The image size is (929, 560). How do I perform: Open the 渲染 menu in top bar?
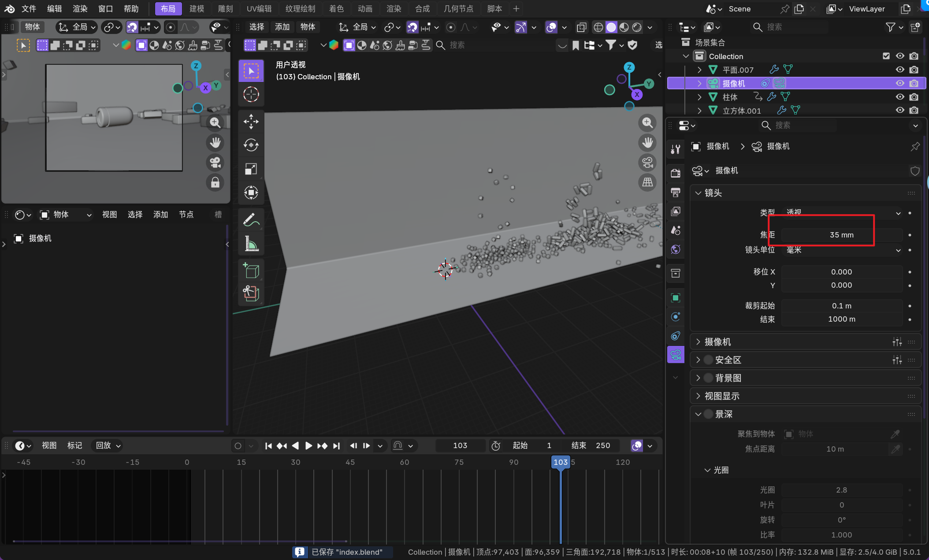click(80, 8)
